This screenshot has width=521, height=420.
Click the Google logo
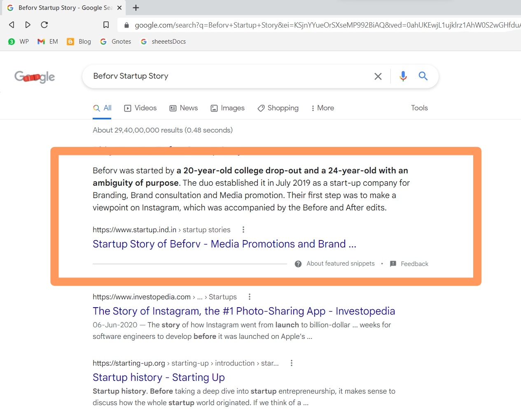35,77
